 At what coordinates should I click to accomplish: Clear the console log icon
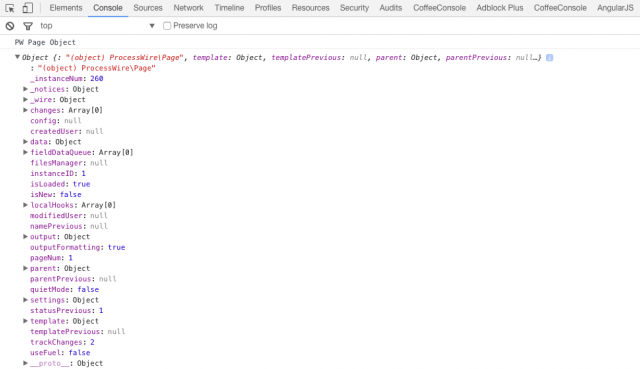(x=10, y=26)
